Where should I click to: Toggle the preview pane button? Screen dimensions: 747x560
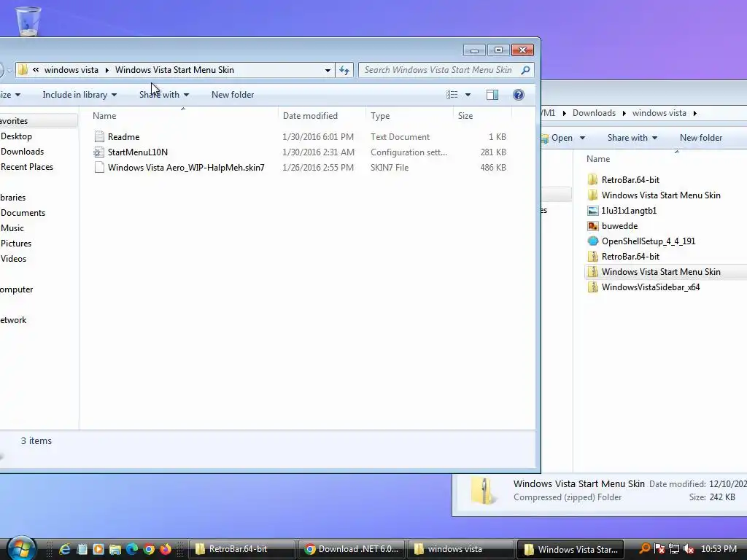[492, 95]
